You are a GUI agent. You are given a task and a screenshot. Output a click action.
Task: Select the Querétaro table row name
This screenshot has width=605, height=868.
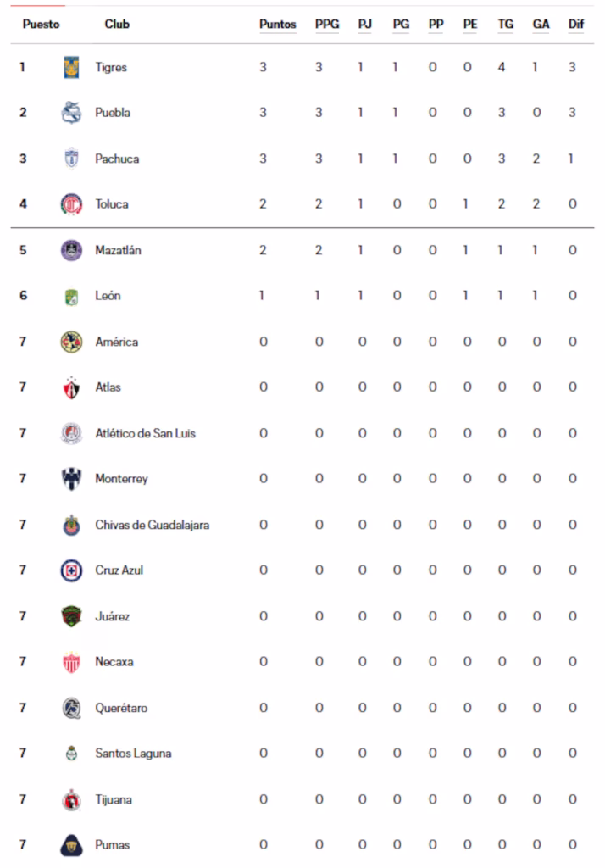point(121,708)
